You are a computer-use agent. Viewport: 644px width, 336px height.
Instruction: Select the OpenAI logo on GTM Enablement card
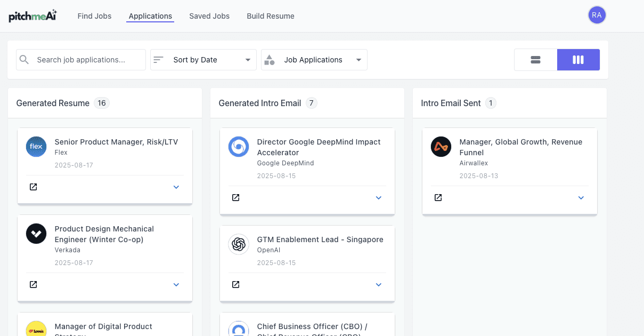[238, 244]
